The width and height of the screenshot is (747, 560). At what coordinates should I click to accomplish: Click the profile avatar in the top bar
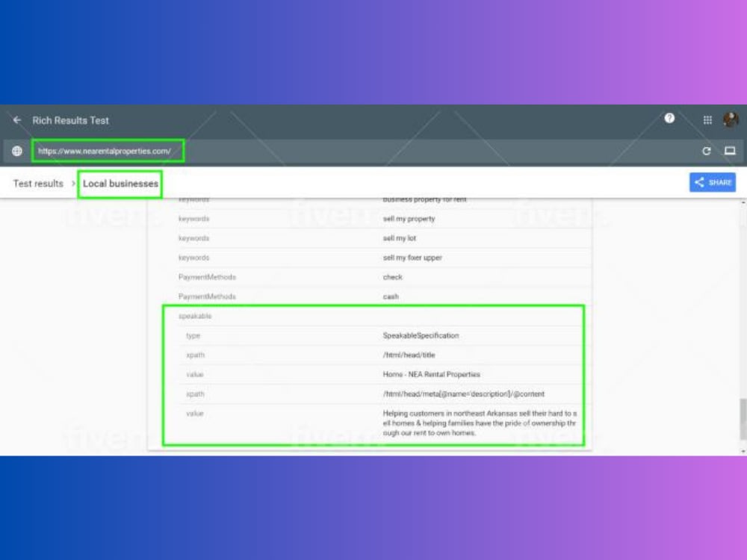(x=730, y=119)
